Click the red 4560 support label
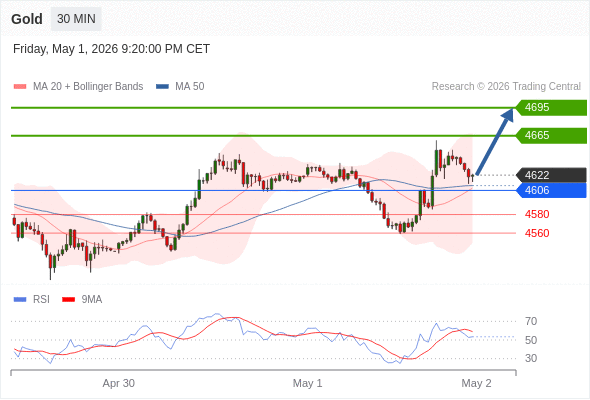Viewport: 590px width, 400px height. coord(537,233)
